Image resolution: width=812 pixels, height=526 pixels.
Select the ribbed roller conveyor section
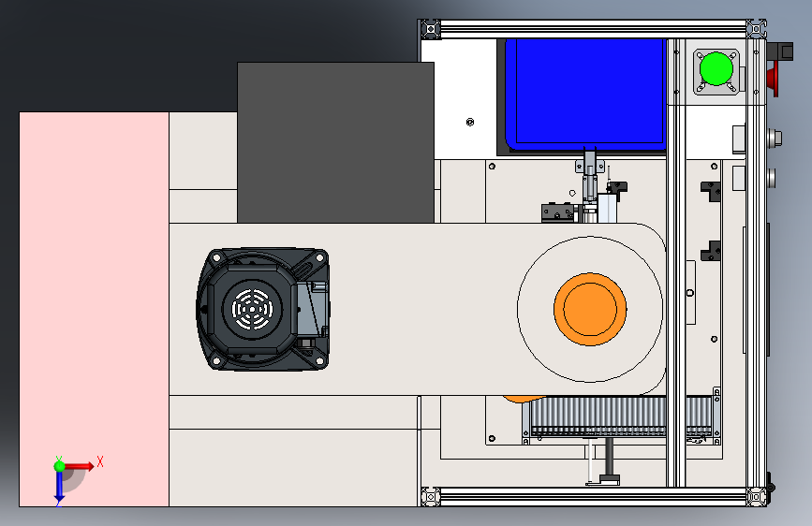(x=622, y=416)
